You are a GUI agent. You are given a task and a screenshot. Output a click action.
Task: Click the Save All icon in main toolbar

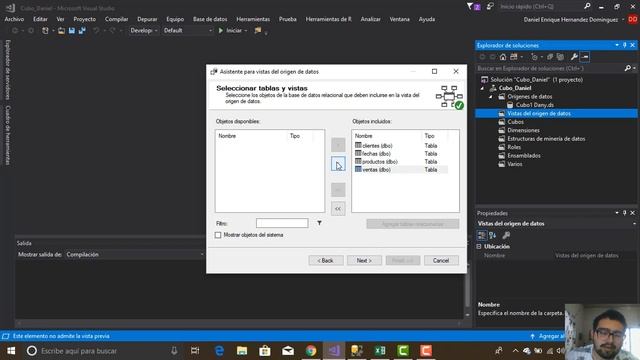pyautogui.click(x=82, y=30)
